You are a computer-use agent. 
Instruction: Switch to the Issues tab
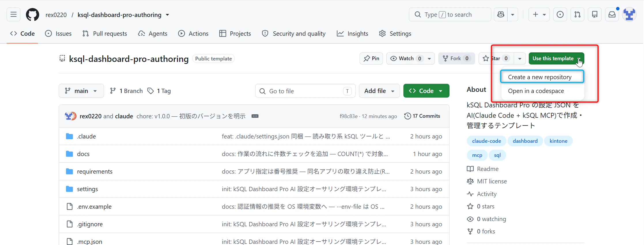pos(58,33)
